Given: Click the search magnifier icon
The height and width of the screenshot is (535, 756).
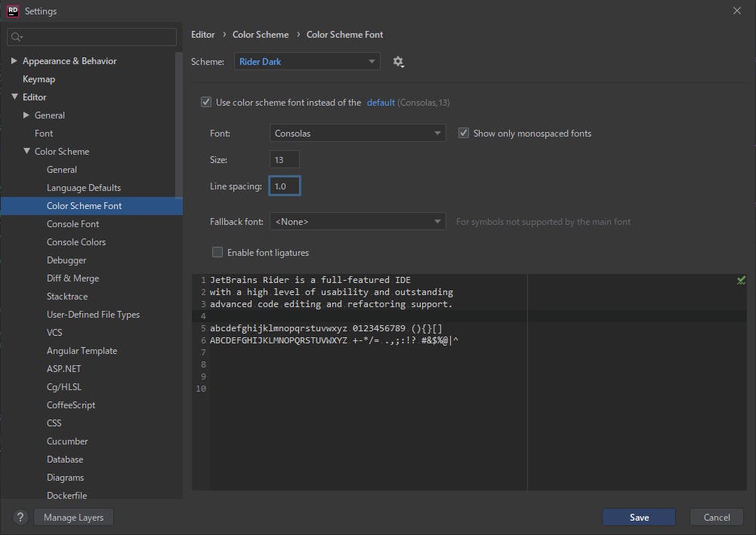Looking at the screenshot, I should (x=17, y=37).
